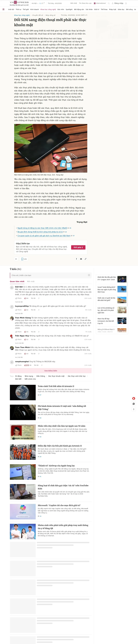Share article via email icon
Image resolution: width=138 pixels, height=644 pixels.
pos(81,259)
